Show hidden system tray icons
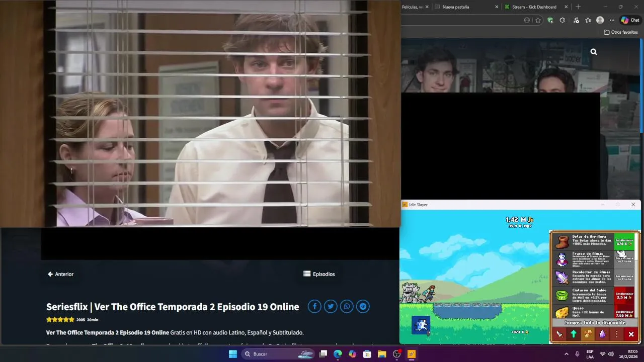644x362 pixels. coord(566,354)
